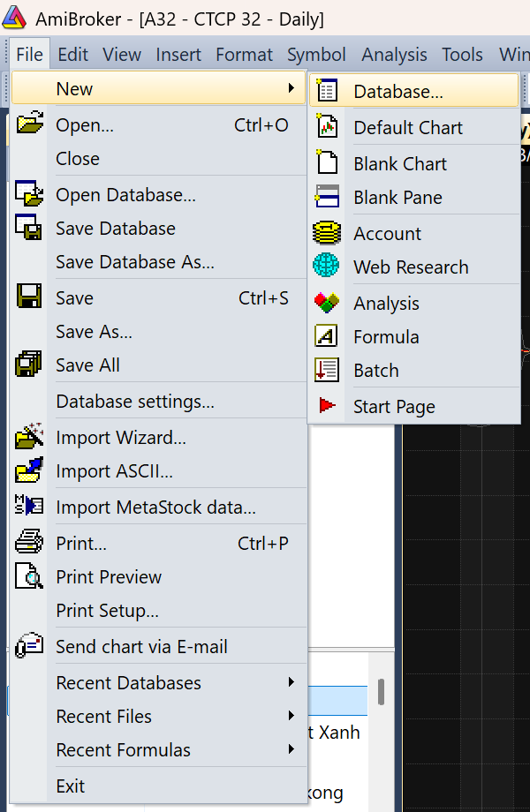Click the Send chart via E-mail icon
This screenshot has height=812, width=530.
(29, 645)
